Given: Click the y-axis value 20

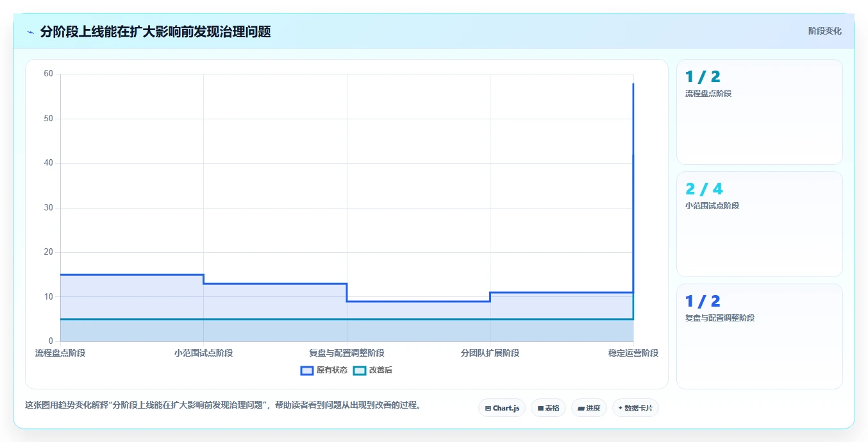Looking at the screenshot, I should 48,252.
